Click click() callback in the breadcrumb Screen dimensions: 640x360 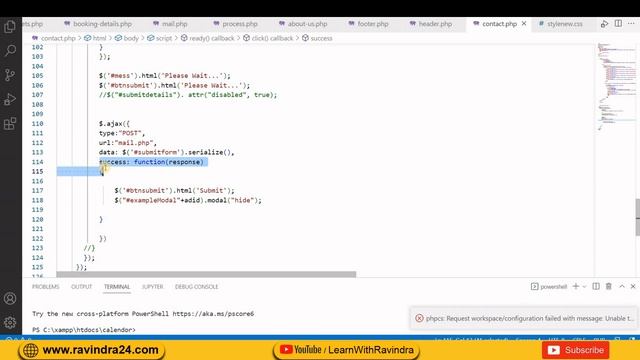click(272, 38)
